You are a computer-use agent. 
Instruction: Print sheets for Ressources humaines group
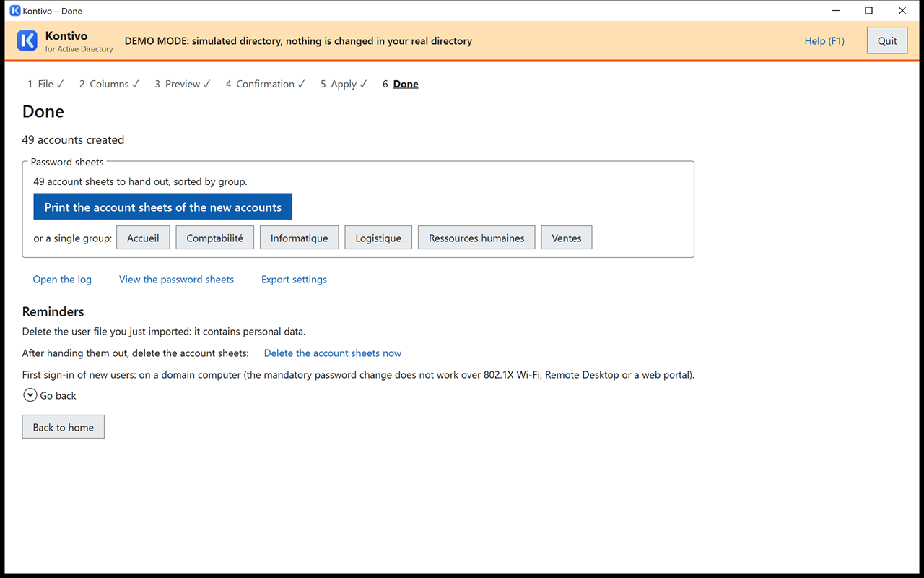coord(476,238)
